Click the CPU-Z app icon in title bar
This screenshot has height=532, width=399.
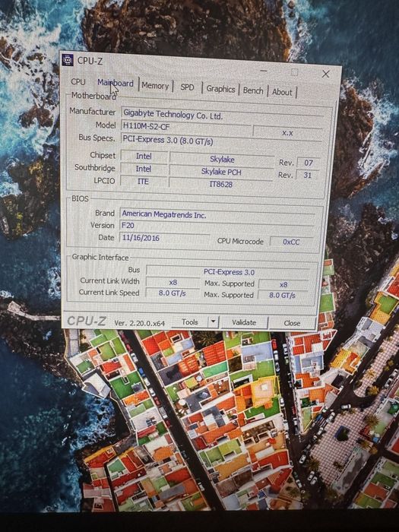pyautogui.click(x=68, y=60)
